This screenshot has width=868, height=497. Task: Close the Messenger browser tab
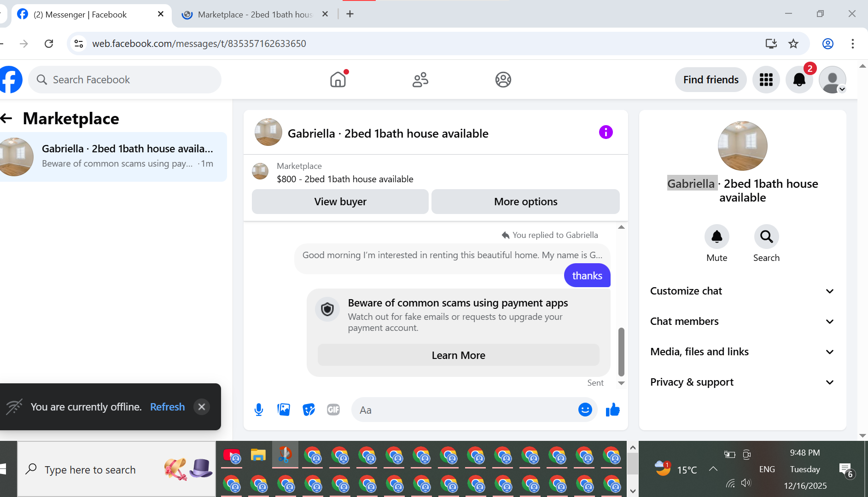pyautogui.click(x=161, y=14)
